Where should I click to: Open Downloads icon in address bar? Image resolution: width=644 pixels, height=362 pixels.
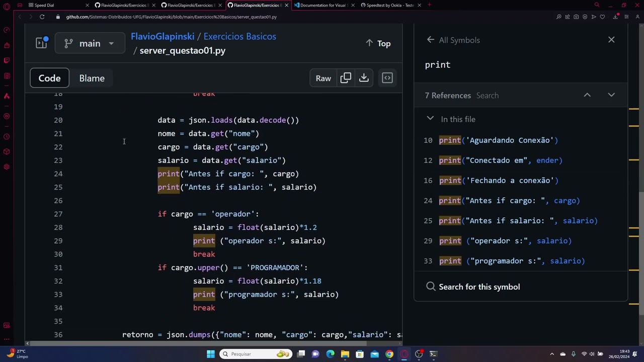click(615, 17)
